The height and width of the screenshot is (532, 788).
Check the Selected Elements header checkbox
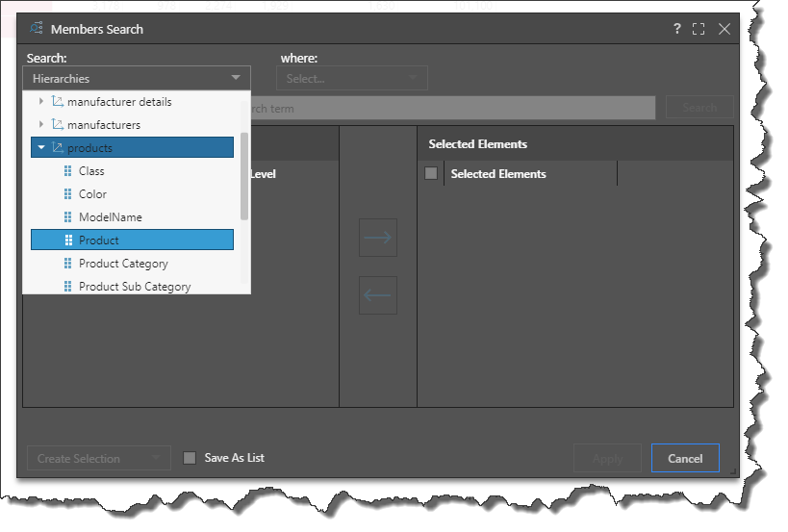point(431,174)
